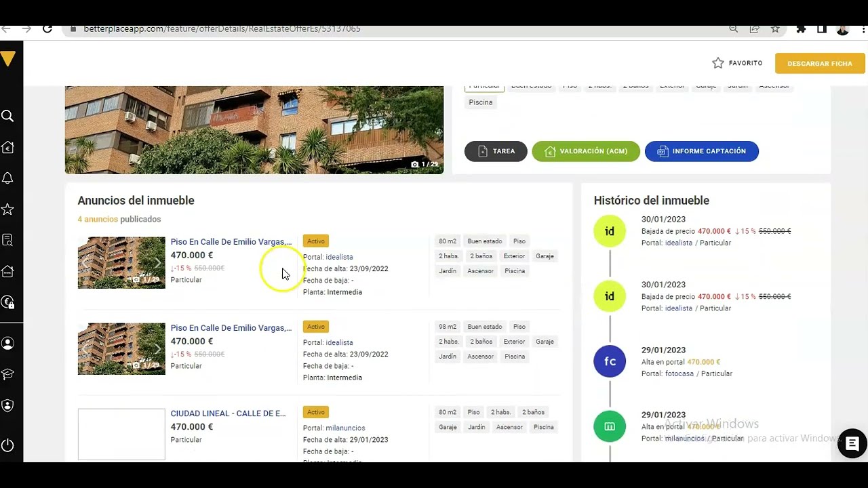Click idealista link in first history entry
This screenshot has height=488, width=868.
point(679,243)
